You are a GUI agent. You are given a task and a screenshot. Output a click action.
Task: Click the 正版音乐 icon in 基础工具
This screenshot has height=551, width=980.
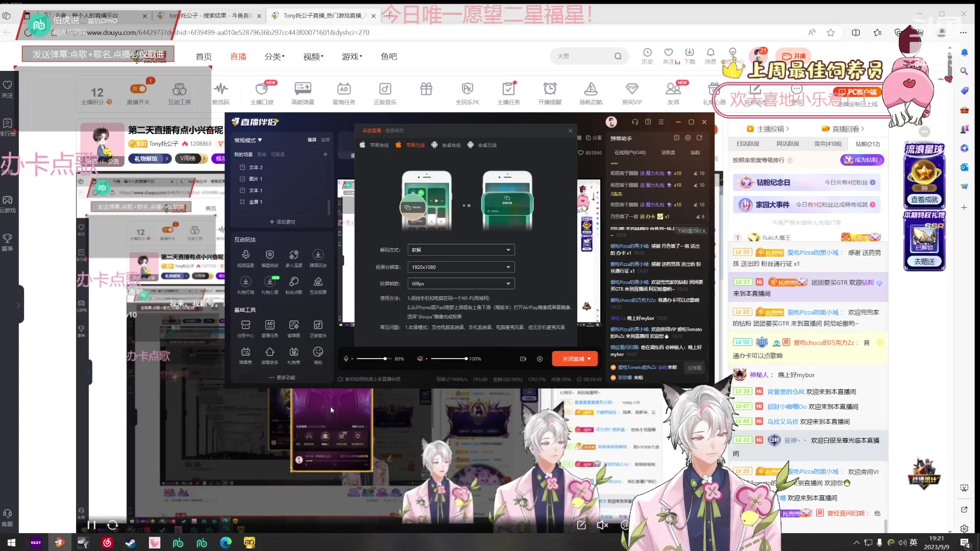click(317, 325)
